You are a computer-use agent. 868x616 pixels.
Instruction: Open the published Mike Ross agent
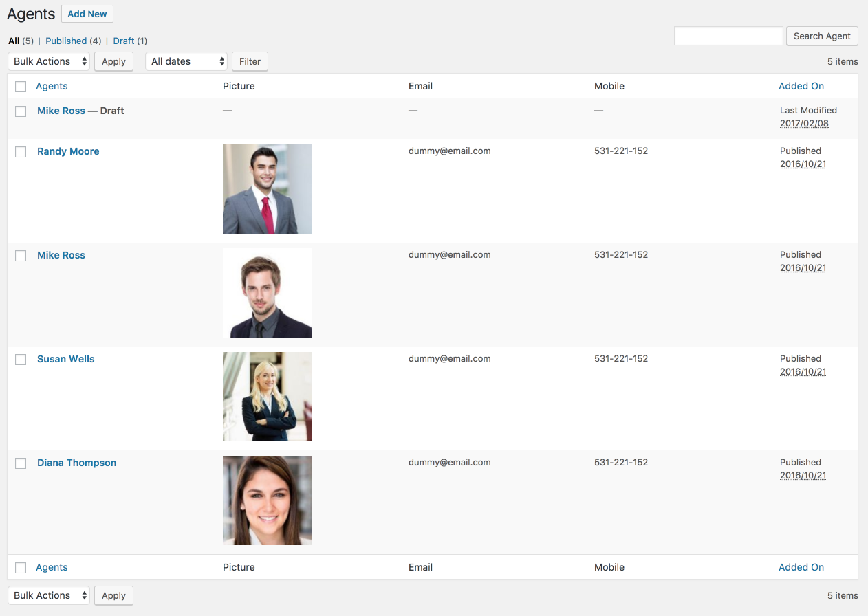pos(61,255)
